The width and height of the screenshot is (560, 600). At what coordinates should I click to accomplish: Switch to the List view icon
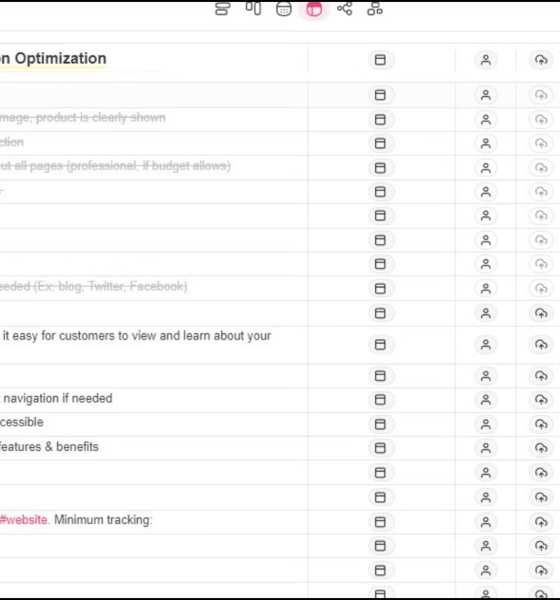(x=222, y=8)
